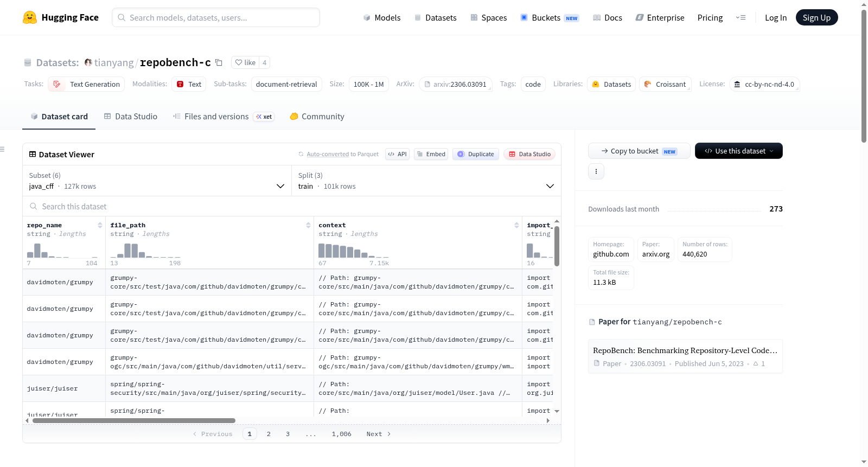Switch to the Community tab
This screenshot has width=868, height=467.
click(x=317, y=116)
